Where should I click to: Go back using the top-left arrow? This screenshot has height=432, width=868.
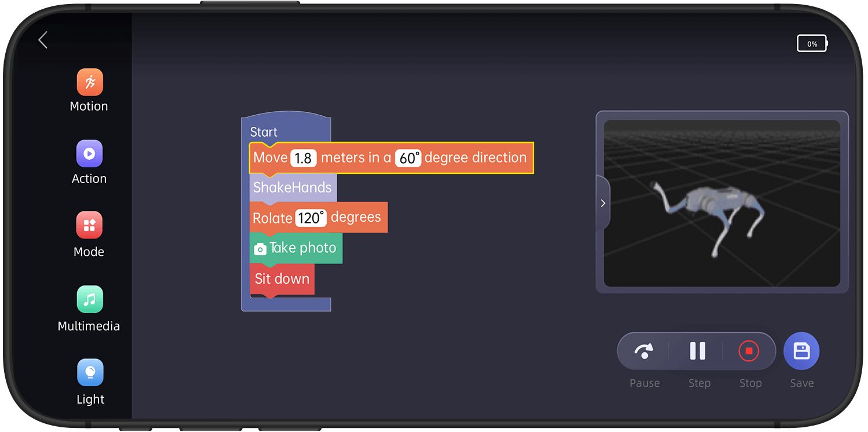(x=43, y=40)
